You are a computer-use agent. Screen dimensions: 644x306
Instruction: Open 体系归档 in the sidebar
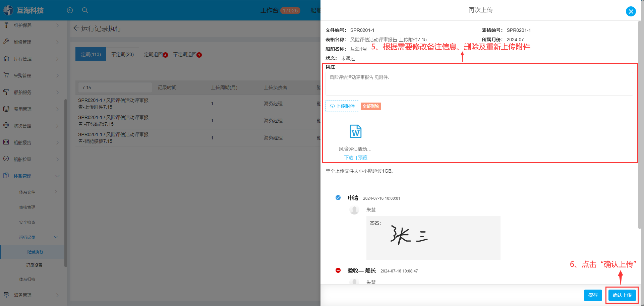click(x=27, y=279)
